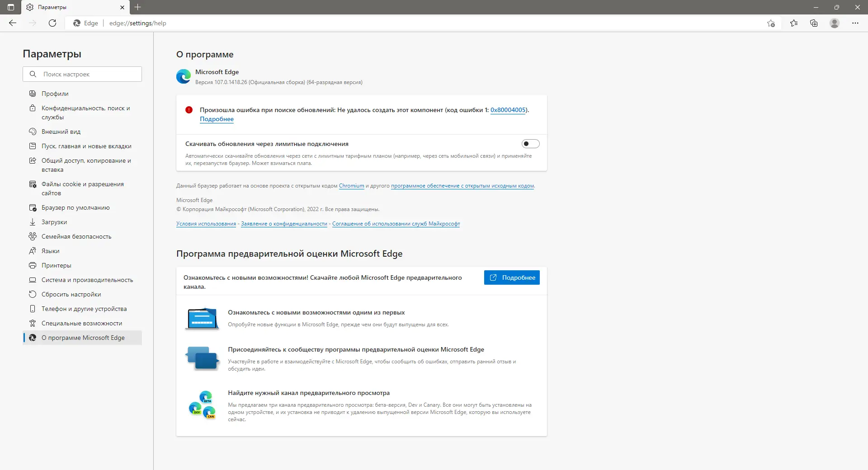Select Сбросить настройки

tap(82, 294)
